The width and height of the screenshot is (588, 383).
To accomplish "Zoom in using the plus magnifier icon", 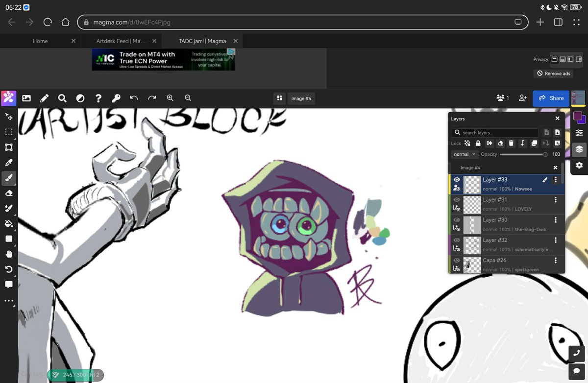I will coord(170,98).
